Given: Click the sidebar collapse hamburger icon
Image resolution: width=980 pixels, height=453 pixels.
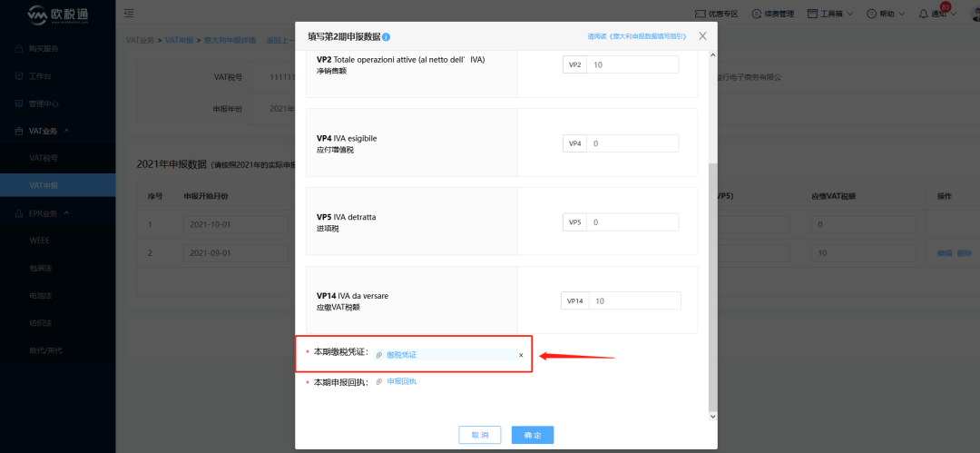Looking at the screenshot, I should click(x=129, y=14).
